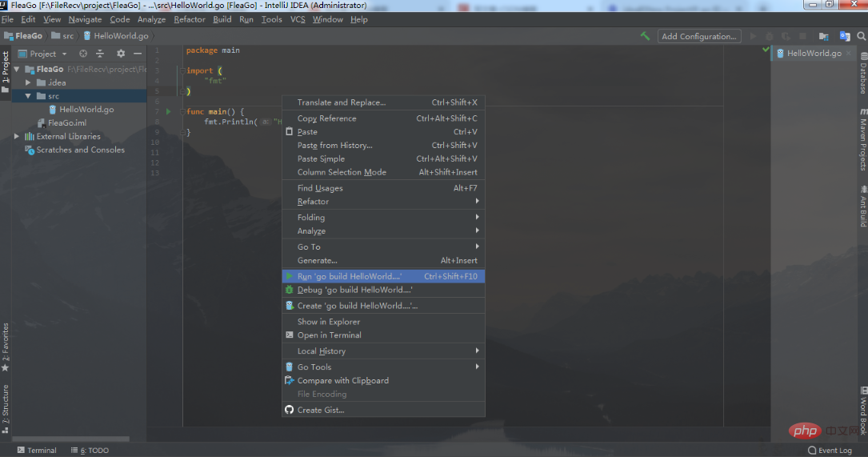Click the gopher icon beside Go Tools
The width and height of the screenshot is (868, 457).
(289, 367)
